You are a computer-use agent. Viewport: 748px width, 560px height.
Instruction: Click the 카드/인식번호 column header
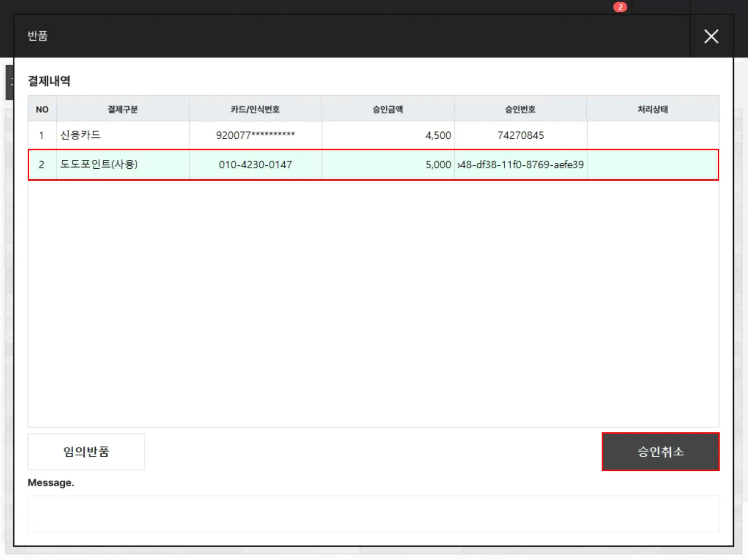255,109
